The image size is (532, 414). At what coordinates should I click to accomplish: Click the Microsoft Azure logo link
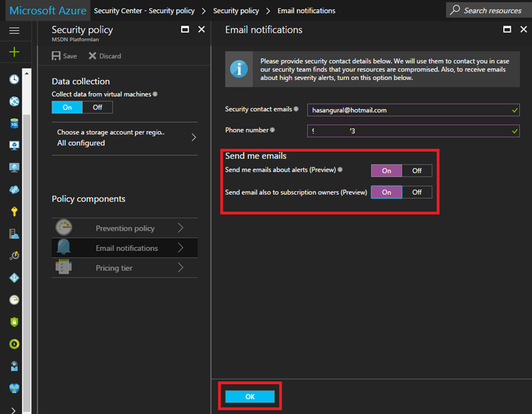pos(48,10)
